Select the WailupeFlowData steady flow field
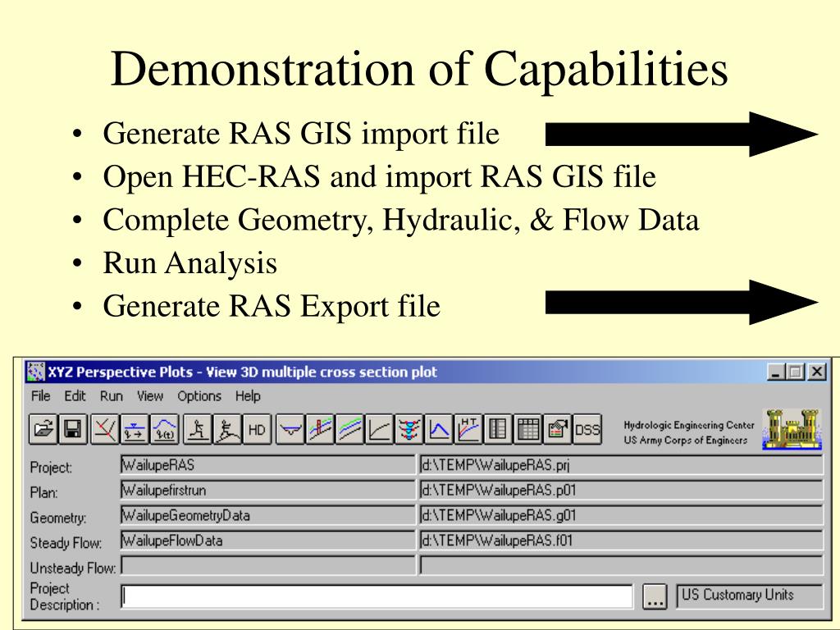 [x=268, y=541]
